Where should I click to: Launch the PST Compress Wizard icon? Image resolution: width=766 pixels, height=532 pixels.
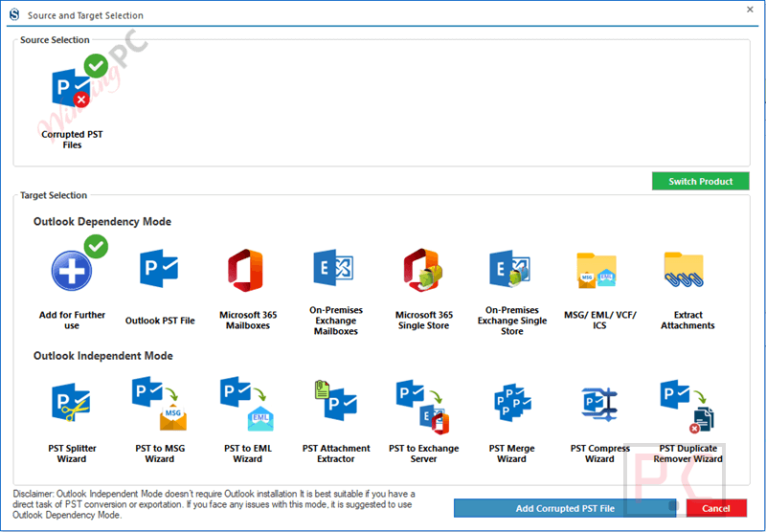coord(600,404)
